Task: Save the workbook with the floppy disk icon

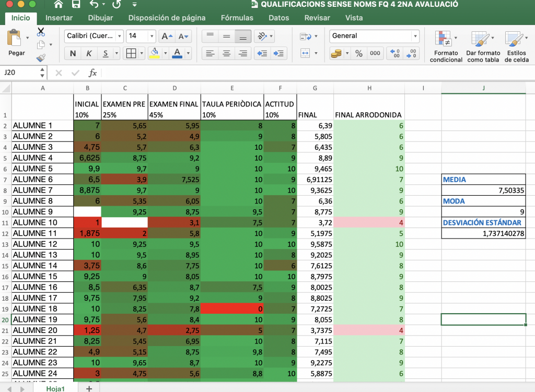Action: coord(76,5)
